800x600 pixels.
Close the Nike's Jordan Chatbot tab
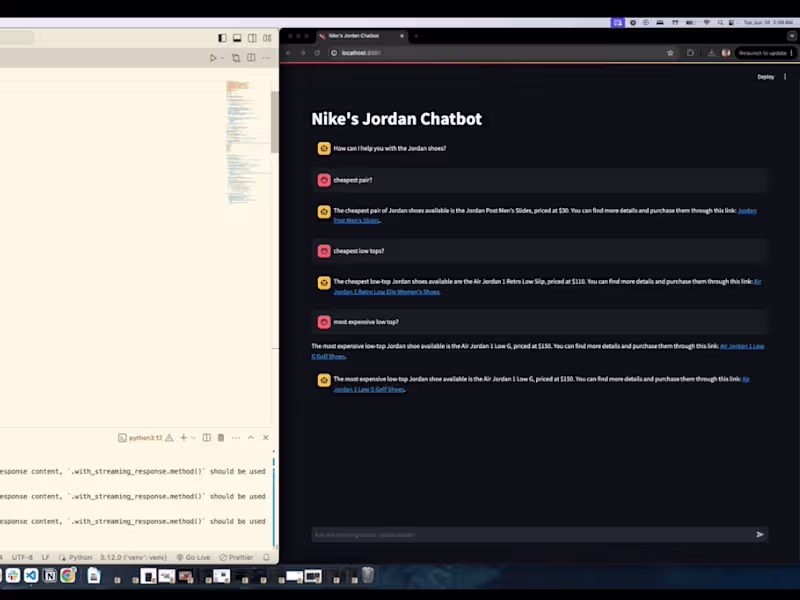402,36
